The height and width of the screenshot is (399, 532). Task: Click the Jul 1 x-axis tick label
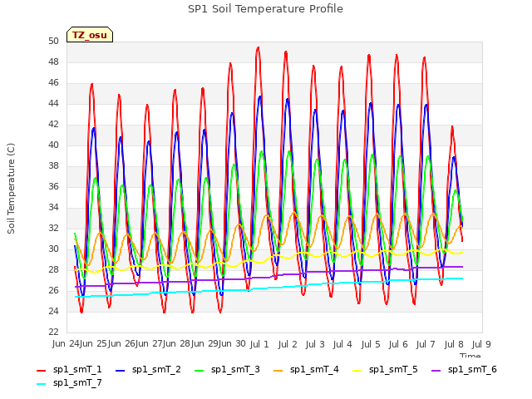[x=259, y=344]
